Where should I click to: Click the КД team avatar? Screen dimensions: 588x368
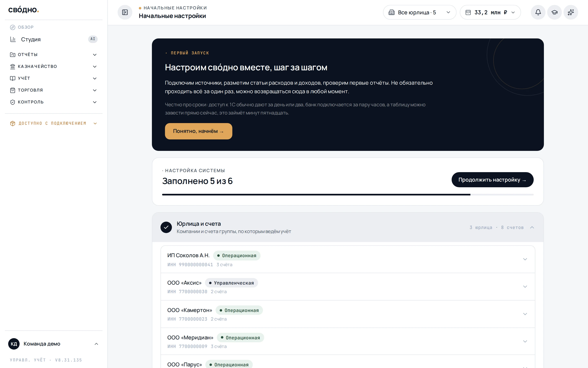[14, 344]
